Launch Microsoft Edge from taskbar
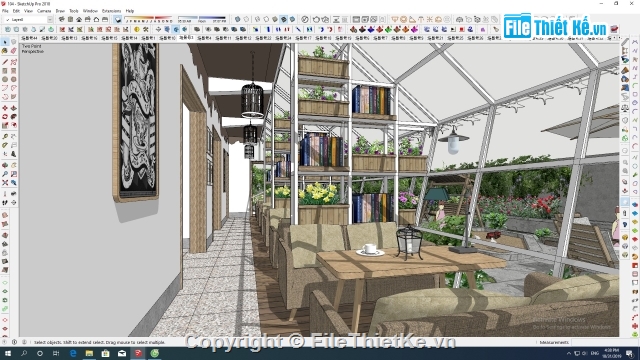Image resolution: width=640 pixels, height=360 pixels. tap(73, 353)
